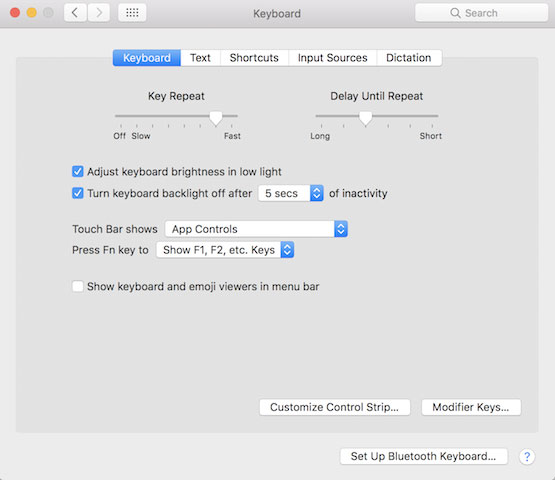Screen dimensions: 555x480
Task: Click the search magnifier icon
Action: (x=455, y=13)
